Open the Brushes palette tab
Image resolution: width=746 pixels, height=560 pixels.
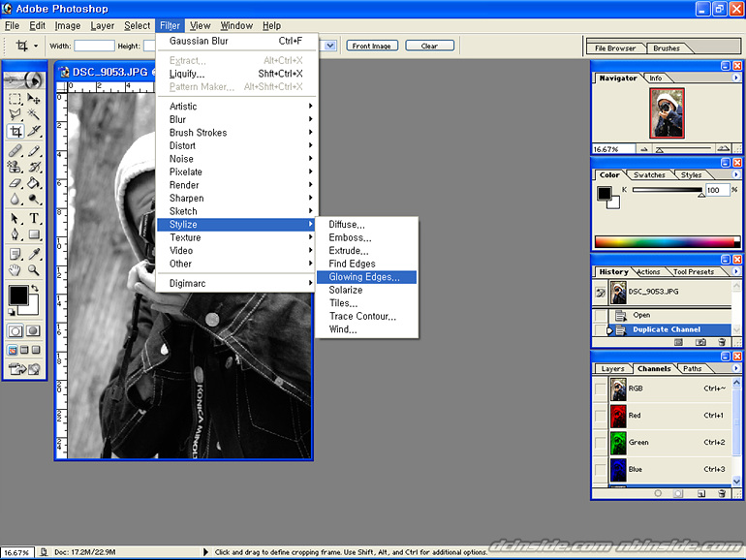click(667, 48)
